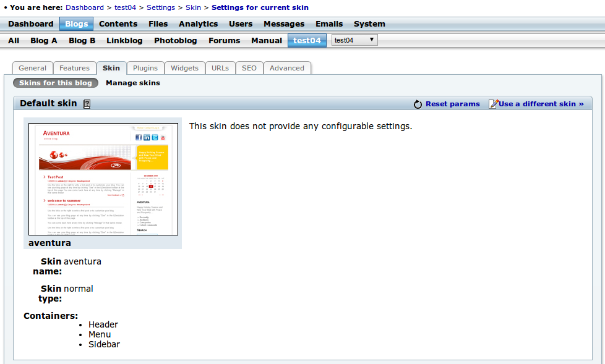Click the Dashboard breadcrumb link

pyautogui.click(x=85, y=7)
